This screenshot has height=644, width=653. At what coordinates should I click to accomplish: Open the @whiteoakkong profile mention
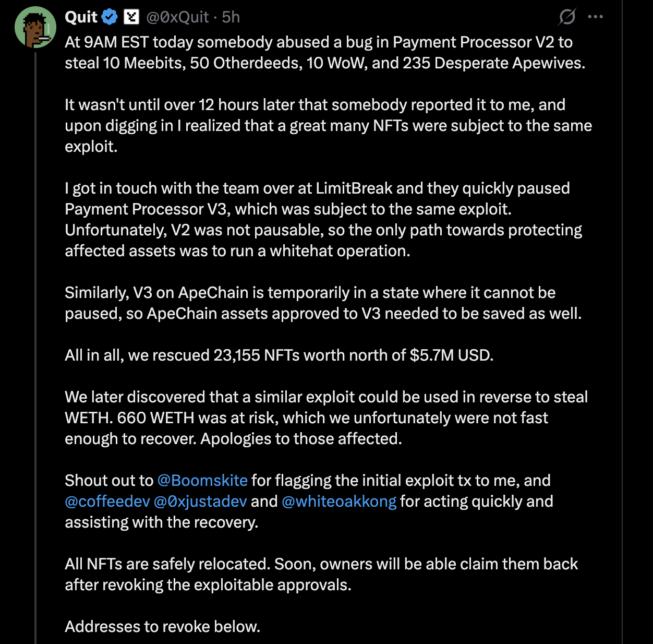pyautogui.click(x=339, y=501)
